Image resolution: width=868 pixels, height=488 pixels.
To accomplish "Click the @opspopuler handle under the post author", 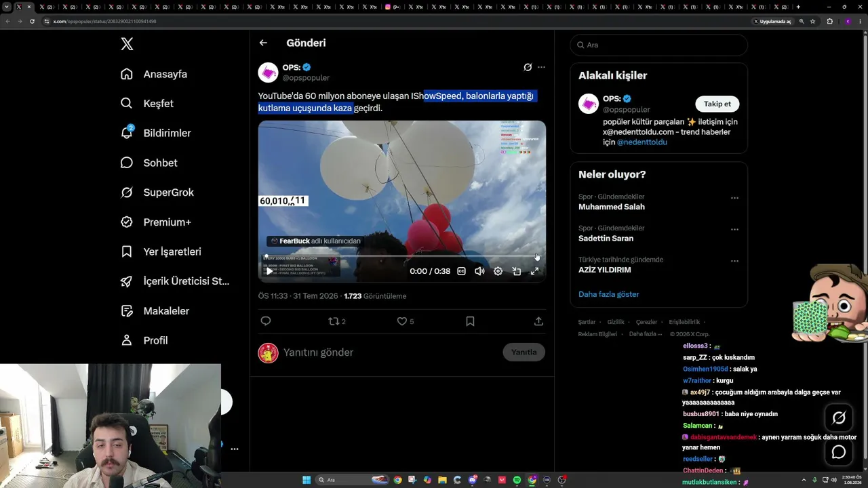I will (x=306, y=78).
